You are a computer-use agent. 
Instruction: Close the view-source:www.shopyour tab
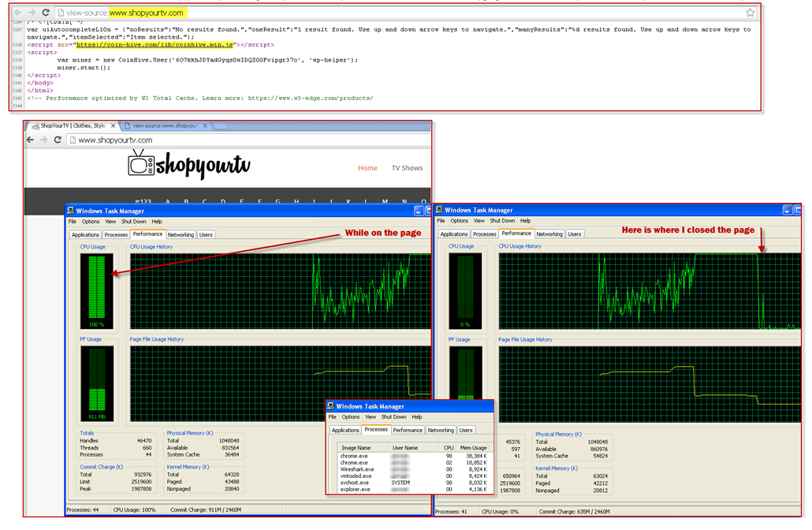205,126
